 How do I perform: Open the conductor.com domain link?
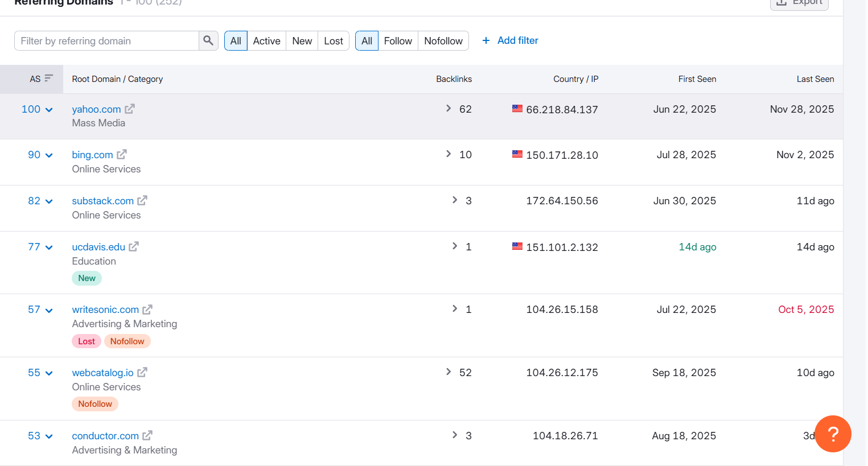105,436
